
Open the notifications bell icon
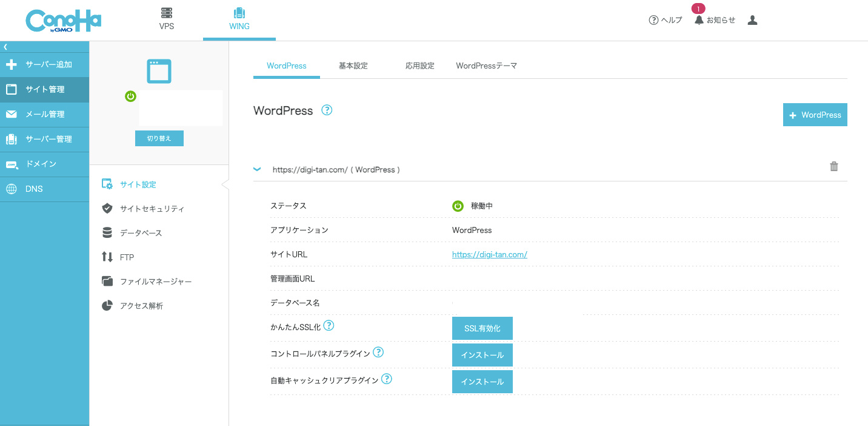pyautogui.click(x=699, y=20)
